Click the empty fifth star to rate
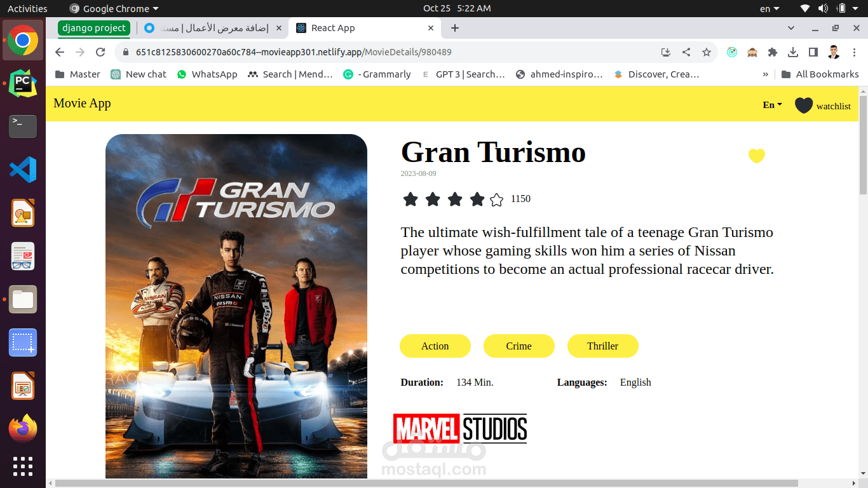Viewport: 868px width, 488px height. (496, 199)
